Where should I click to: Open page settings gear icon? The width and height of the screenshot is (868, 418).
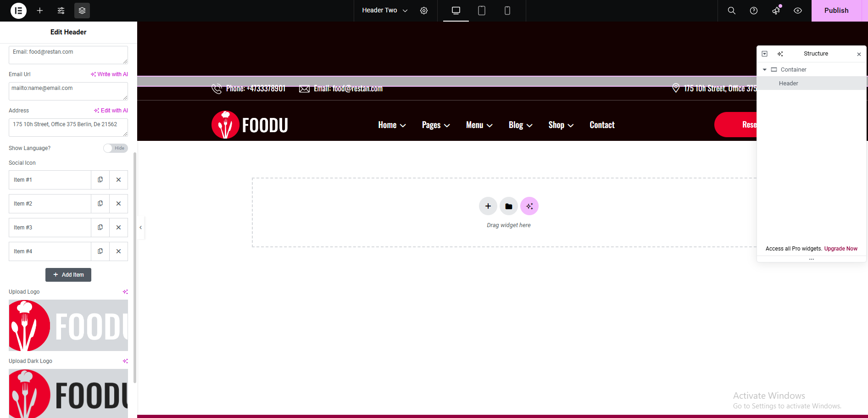[x=424, y=11]
